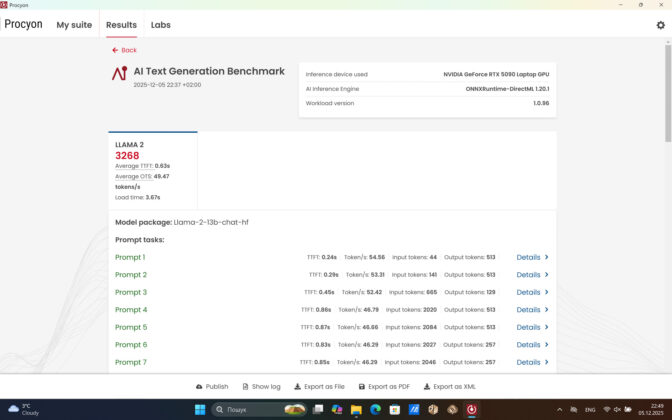Click the Prompt 2 label
The image size is (672, 420).
(131, 275)
